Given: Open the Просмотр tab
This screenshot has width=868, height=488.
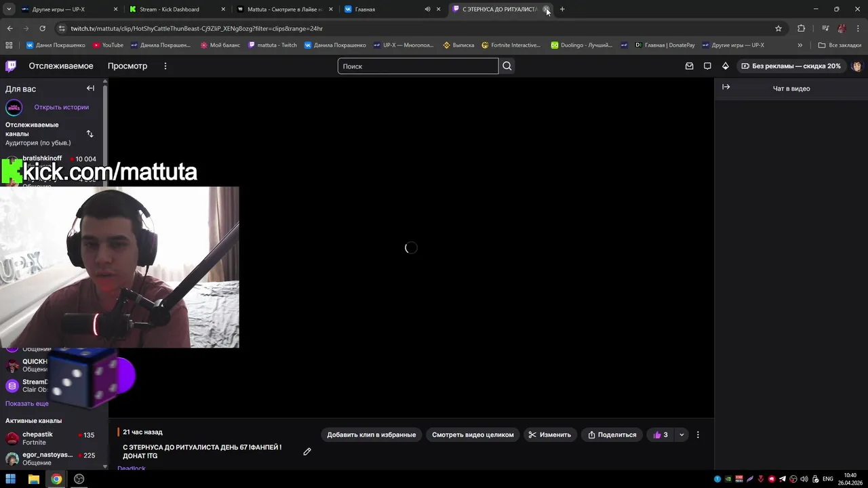Looking at the screenshot, I should 127,66.
